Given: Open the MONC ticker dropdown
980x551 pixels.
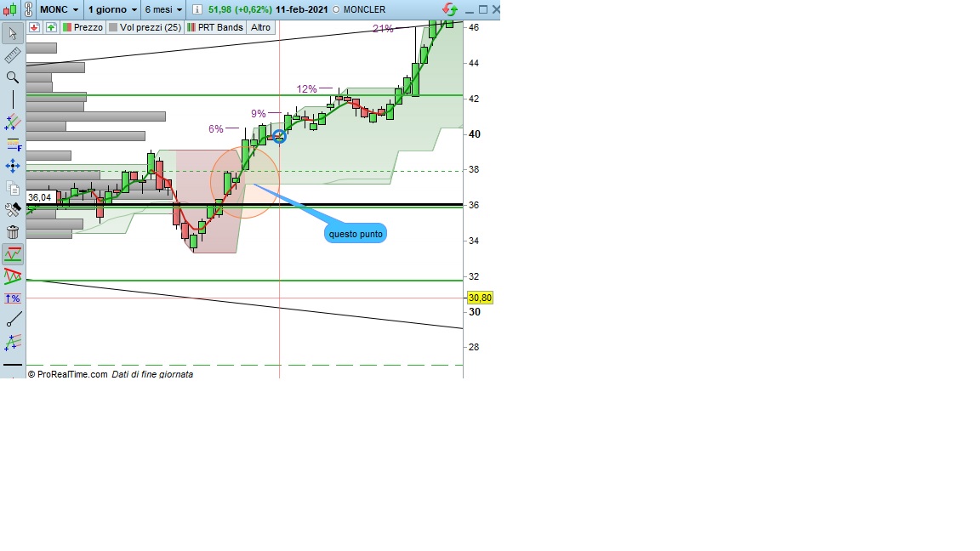Looking at the screenshot, I should point(60,9).
